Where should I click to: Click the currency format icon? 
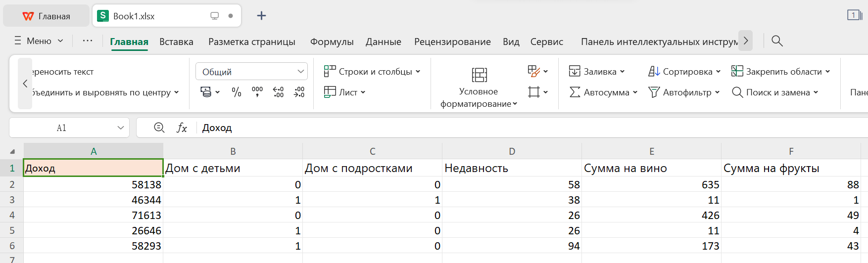tap(206, 92)
